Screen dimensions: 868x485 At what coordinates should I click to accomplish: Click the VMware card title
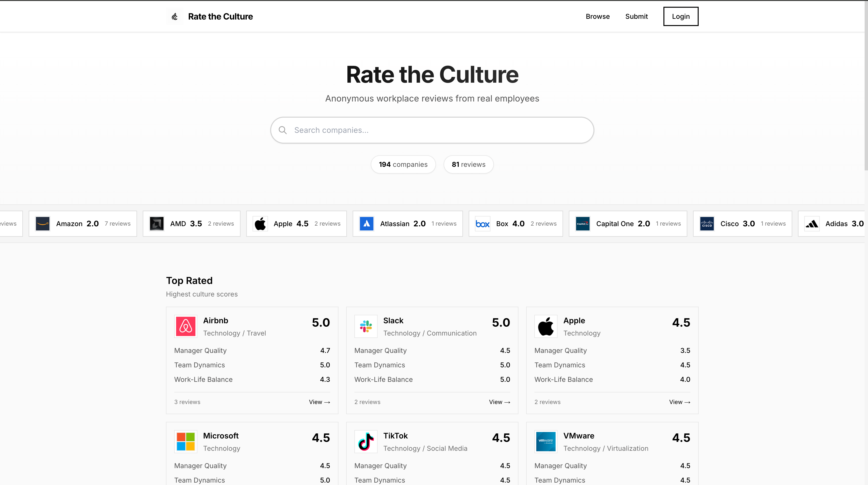[x=579, y=436]
